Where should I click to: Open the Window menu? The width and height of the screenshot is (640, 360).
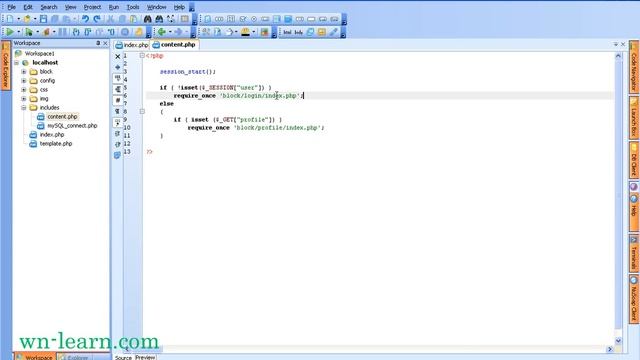[x=156, y=7]
